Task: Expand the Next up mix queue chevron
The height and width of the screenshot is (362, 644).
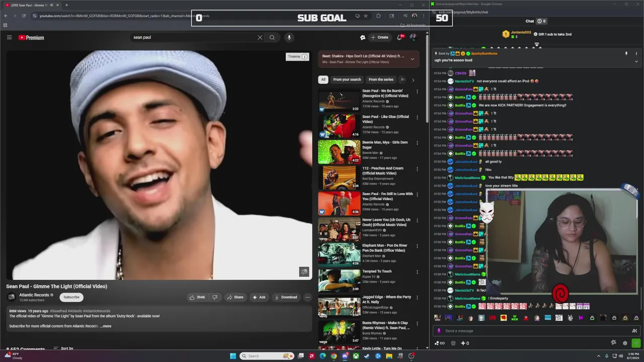Action: [413, 59]
